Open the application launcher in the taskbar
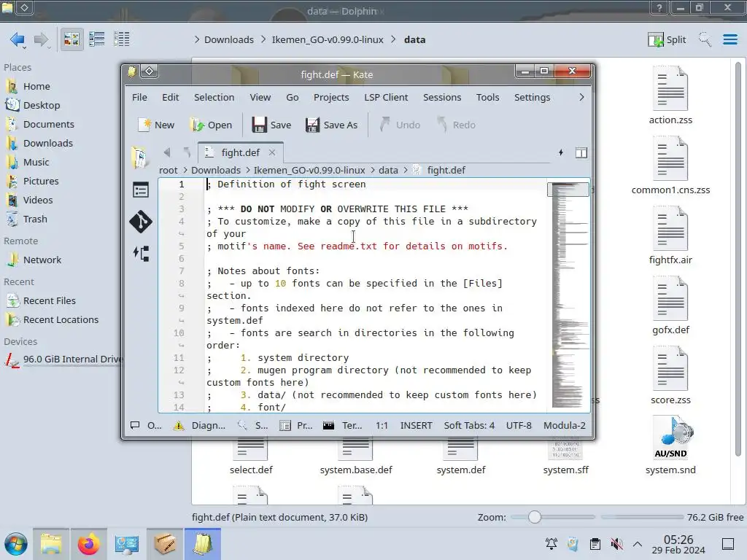 [x=16, y=544]
